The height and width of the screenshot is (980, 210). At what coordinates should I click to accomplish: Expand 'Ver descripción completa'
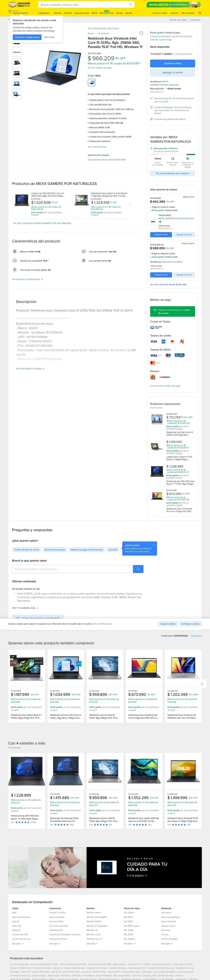pyautogui.click(x=30, y=369)
